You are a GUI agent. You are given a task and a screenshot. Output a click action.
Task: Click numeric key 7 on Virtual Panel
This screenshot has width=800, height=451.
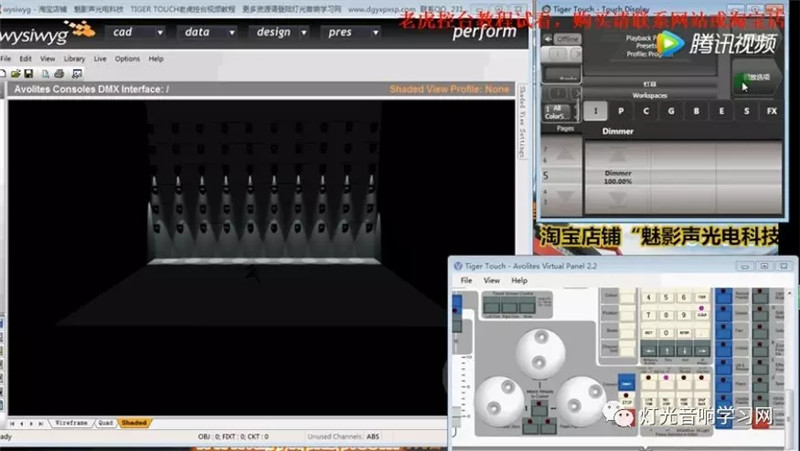pyautogui.click(x=648, y=315)
